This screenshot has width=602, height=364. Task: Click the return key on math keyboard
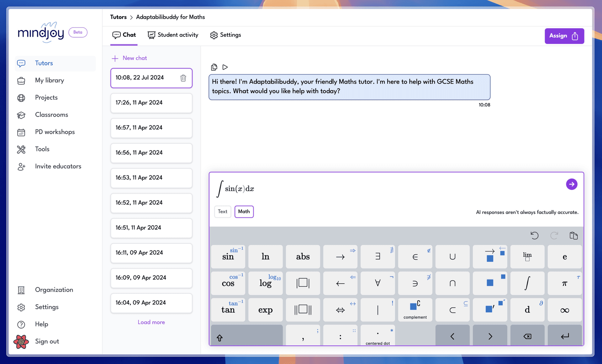[x=564, y=336]
